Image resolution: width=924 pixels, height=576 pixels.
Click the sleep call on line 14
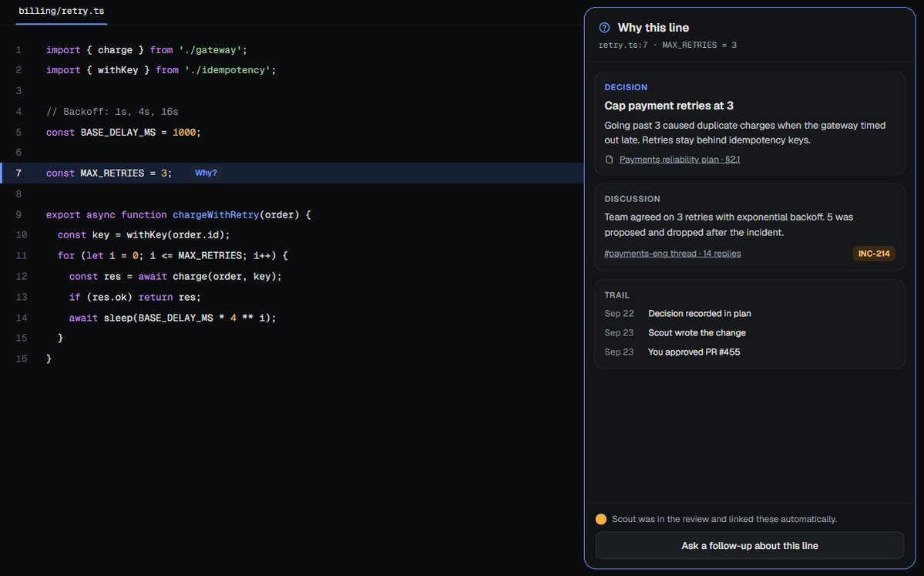pyautogui.click(x=187, y=318)
